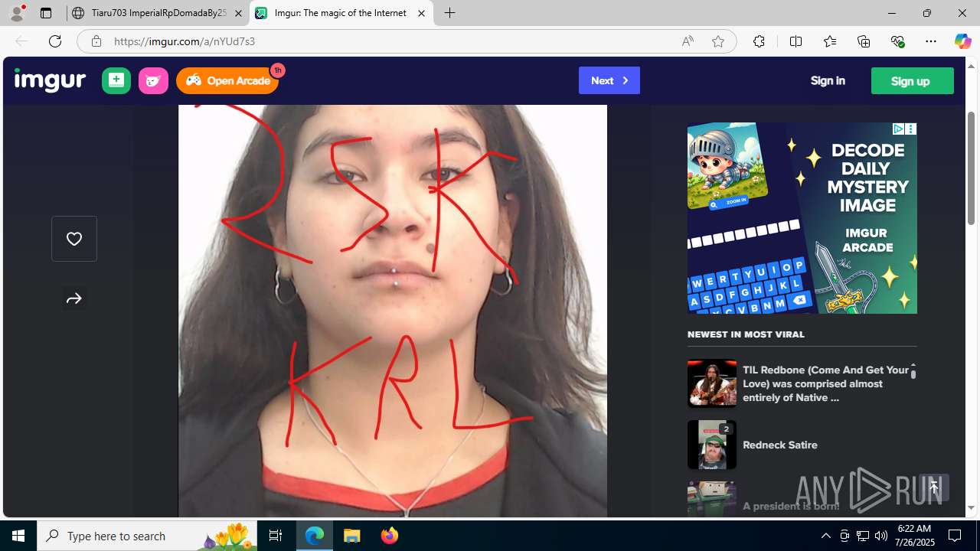Open Browser essentials icon
The width and height of the screenshot is (980, 551).
point(897,41)
